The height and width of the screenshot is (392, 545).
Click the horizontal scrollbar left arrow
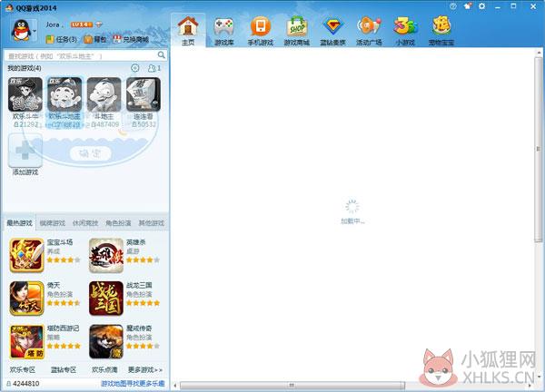pos(174,385)
